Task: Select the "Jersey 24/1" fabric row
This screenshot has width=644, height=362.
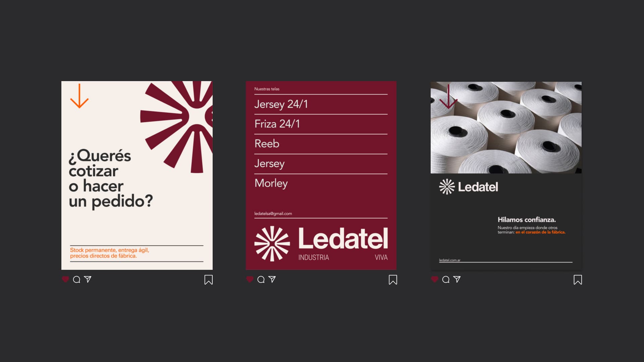Action: (x=321, y=104)
